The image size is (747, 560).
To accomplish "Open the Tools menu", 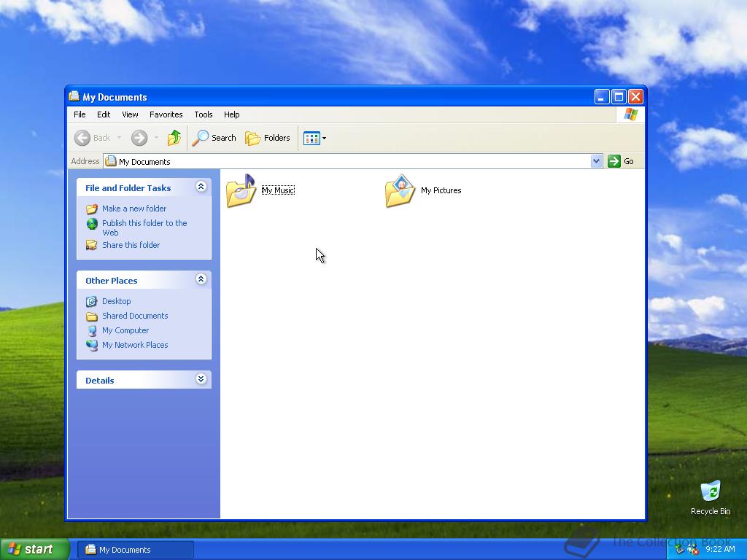I will [x=203, y=114].
